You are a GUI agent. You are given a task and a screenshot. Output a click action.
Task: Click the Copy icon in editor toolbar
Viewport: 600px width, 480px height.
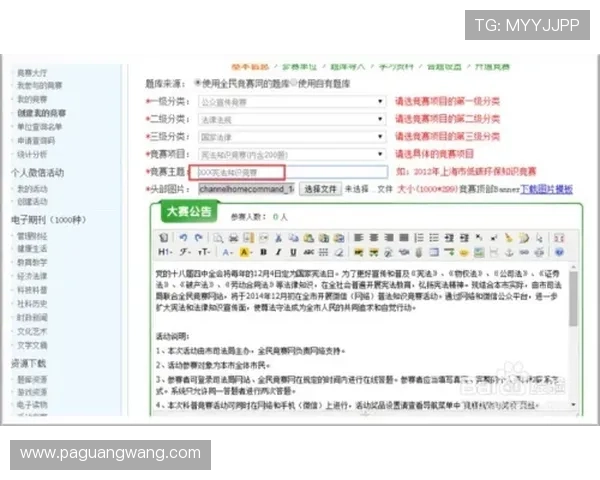(x=293, y=238)
